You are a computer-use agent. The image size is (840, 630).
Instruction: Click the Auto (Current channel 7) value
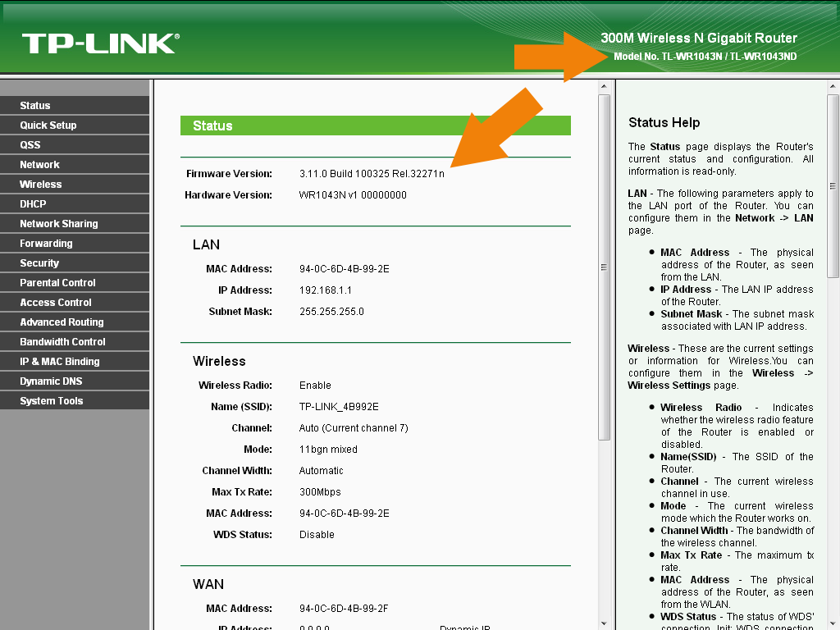click(x=354, y=428)
